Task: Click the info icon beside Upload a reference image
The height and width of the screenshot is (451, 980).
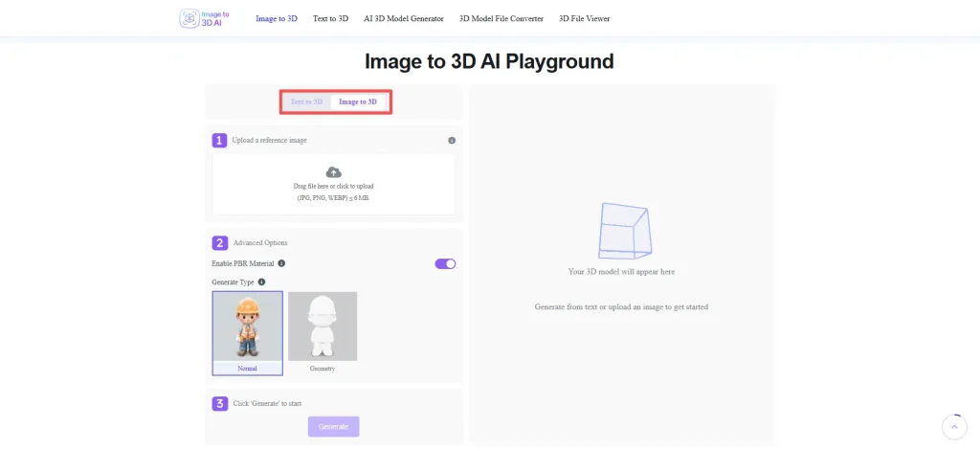Action: click(x=452, y=141)
